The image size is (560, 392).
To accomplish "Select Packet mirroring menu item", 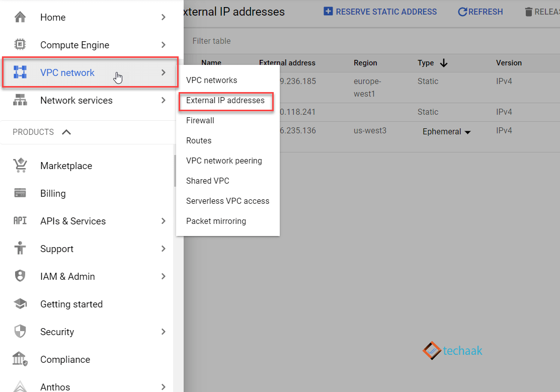I will coord(216,221).
